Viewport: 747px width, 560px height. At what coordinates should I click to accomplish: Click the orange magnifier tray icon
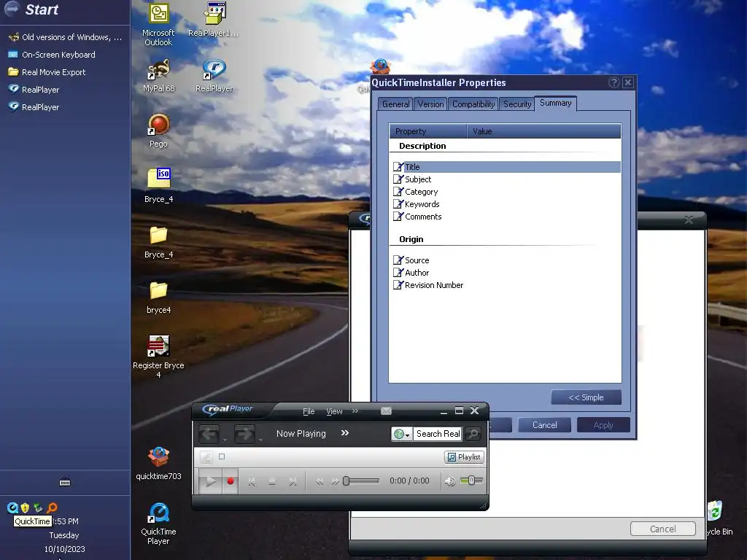pyautogui.click(x=52, y=507)
